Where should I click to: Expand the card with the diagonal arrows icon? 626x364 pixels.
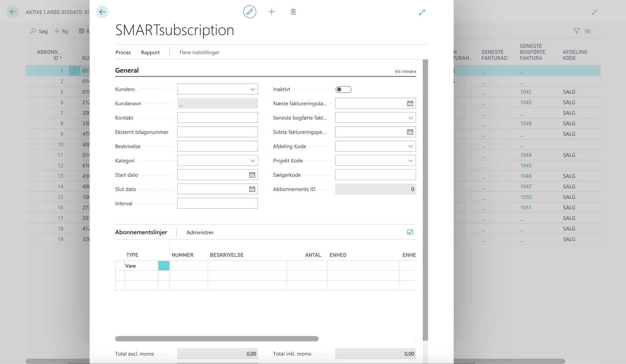pos(422,12)
